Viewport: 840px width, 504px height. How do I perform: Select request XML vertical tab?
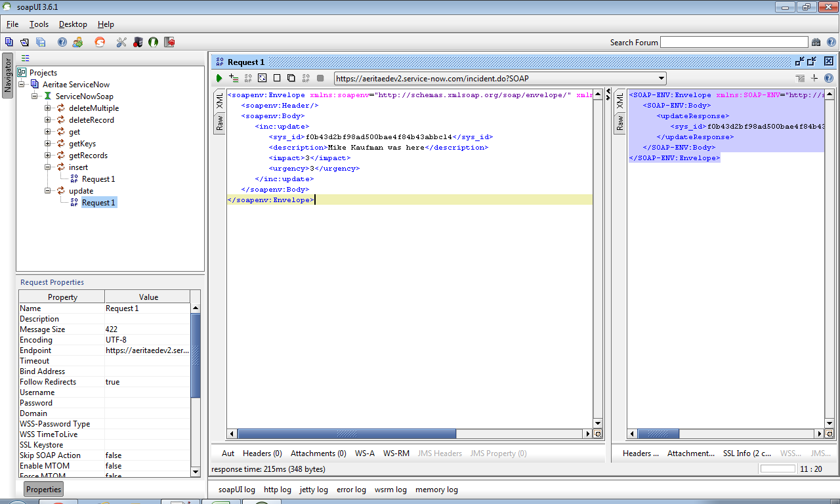220,101
